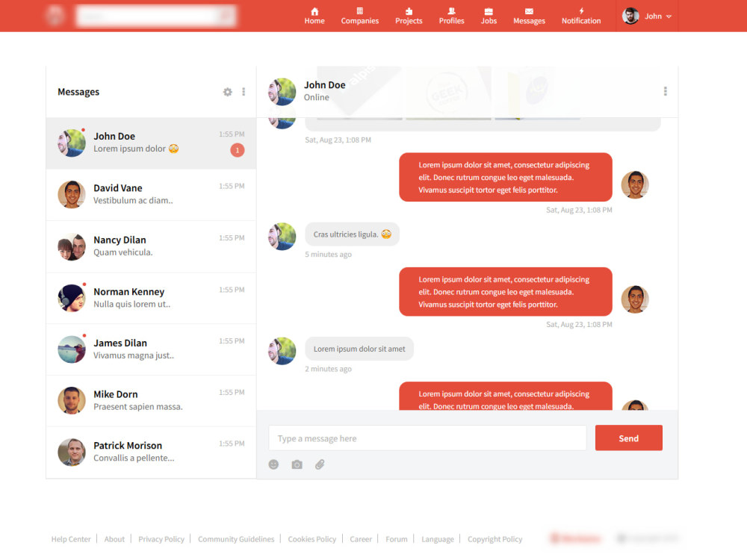Click David Vane's avatar in the list
Viewport: 747px width, 560px height.
pyautogui.click(x=72, y=194)
